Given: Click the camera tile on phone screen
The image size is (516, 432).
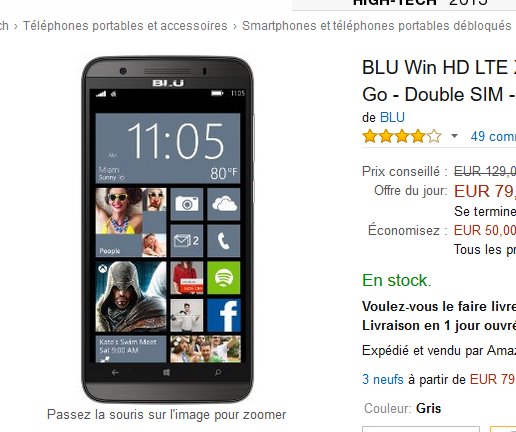Looking at the screenshot, I should point(187,204).
